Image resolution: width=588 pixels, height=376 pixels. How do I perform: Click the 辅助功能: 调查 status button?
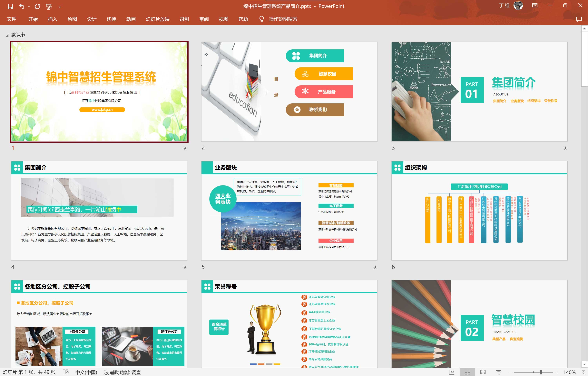[122, 372]
